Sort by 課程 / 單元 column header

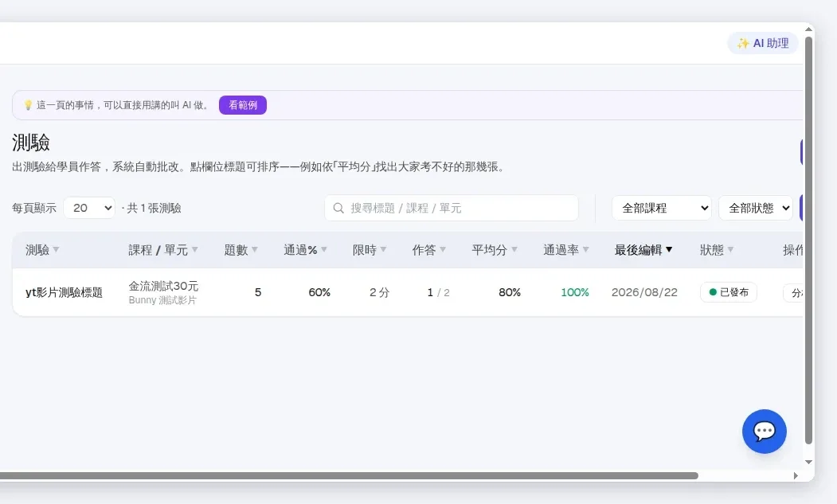pyautogui.click(x=162, y=250)
